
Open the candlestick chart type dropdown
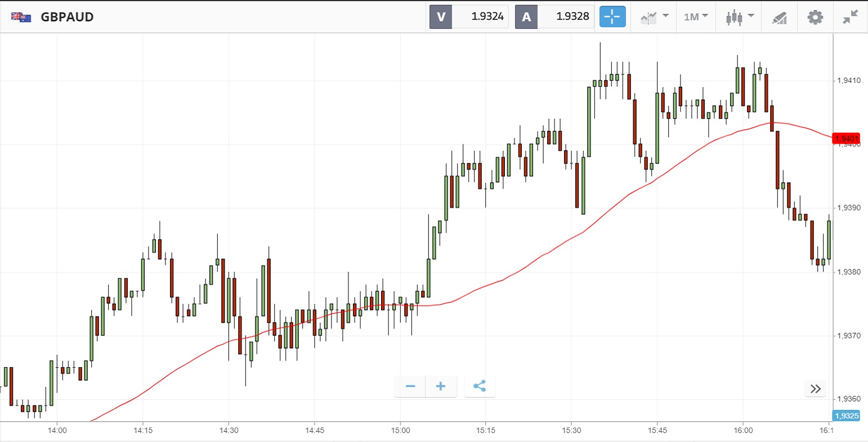tap(739, 17)
